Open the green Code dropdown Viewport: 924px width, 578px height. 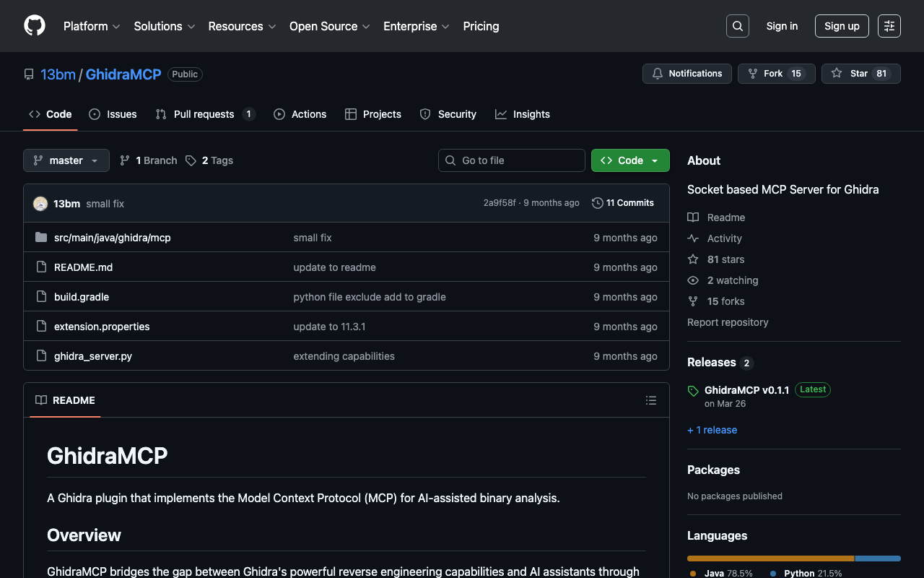(x=630, y=160)
